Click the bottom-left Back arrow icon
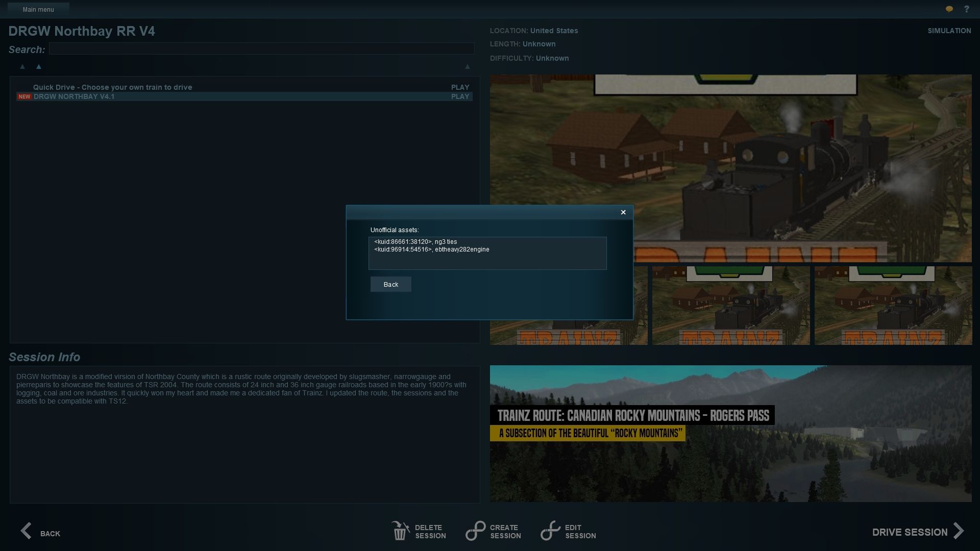The height and width of the screenshot is (551, 980). pyautogui.click(x=26, y=531)
